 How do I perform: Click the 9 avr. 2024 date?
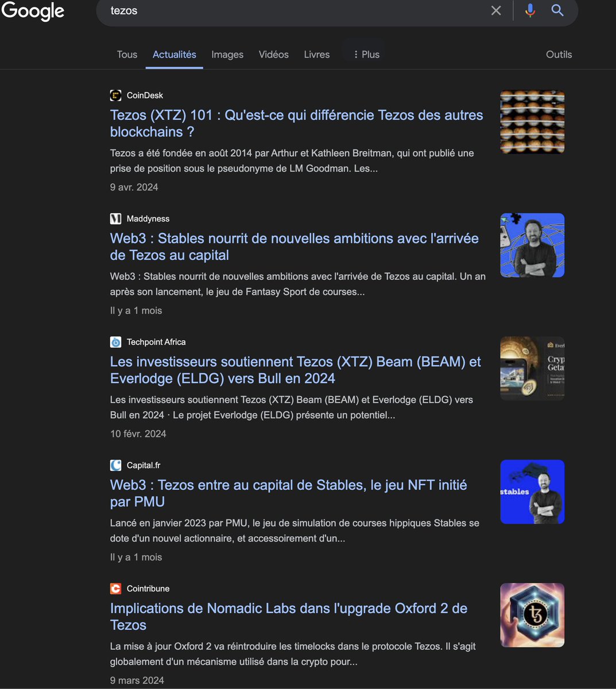click(134, 187)
